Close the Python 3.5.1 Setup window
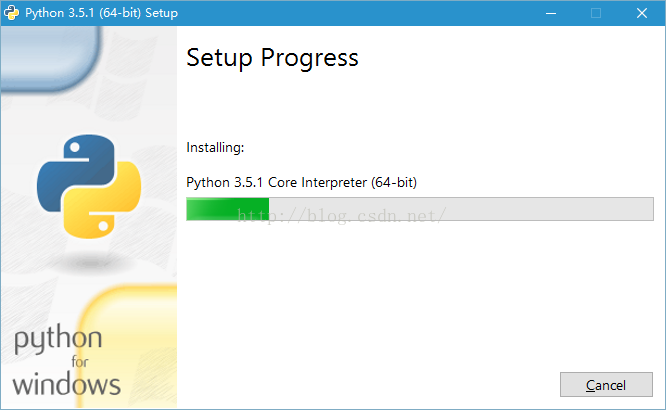The width and height of the screenshot is (666, 410). click(642, 13)
